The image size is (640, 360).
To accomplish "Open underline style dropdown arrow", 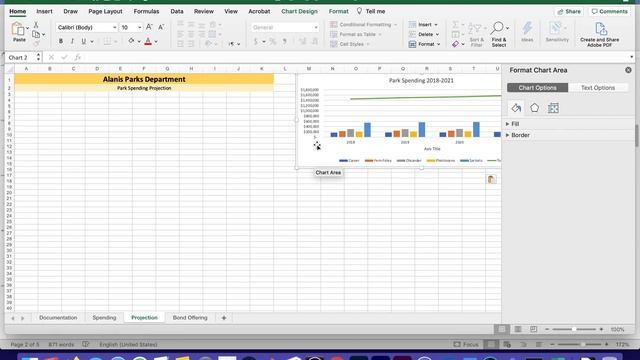I will coord(92,42).
